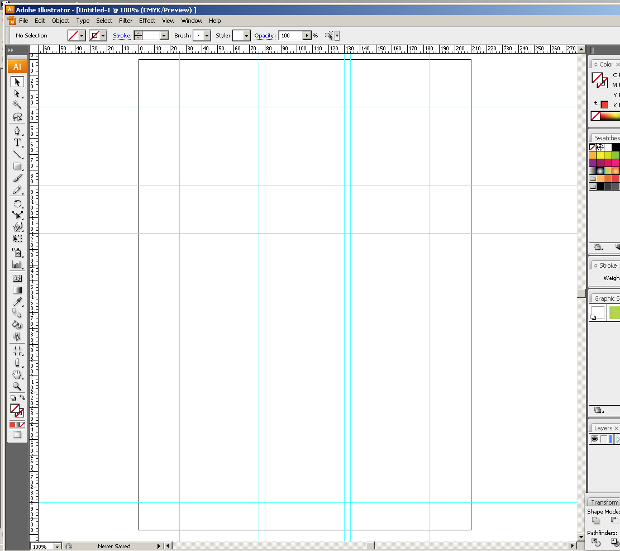Open the Window menu
The height and width of the screenshot is (551, 620).
coord(191,21)
